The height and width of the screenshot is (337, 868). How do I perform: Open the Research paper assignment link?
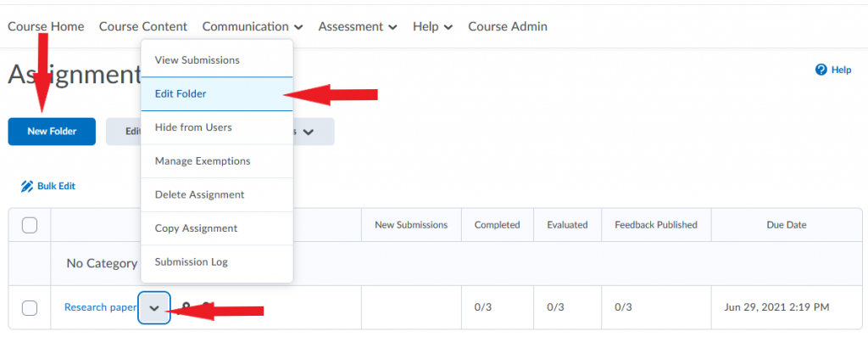click(100, 307)
